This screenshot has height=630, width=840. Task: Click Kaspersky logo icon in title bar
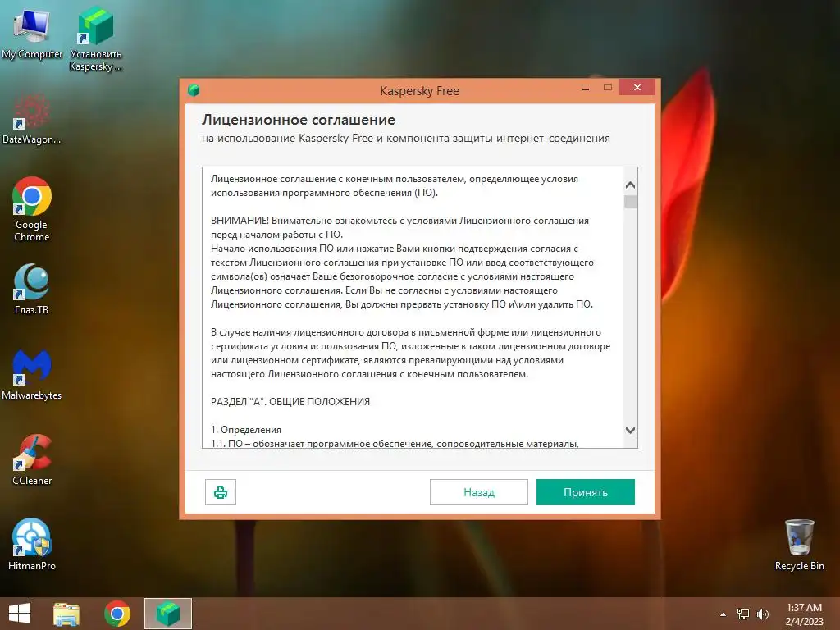194,90
